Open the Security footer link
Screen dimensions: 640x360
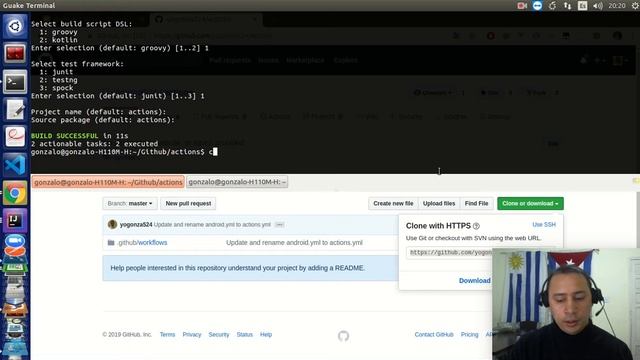[x=219, y=334]
